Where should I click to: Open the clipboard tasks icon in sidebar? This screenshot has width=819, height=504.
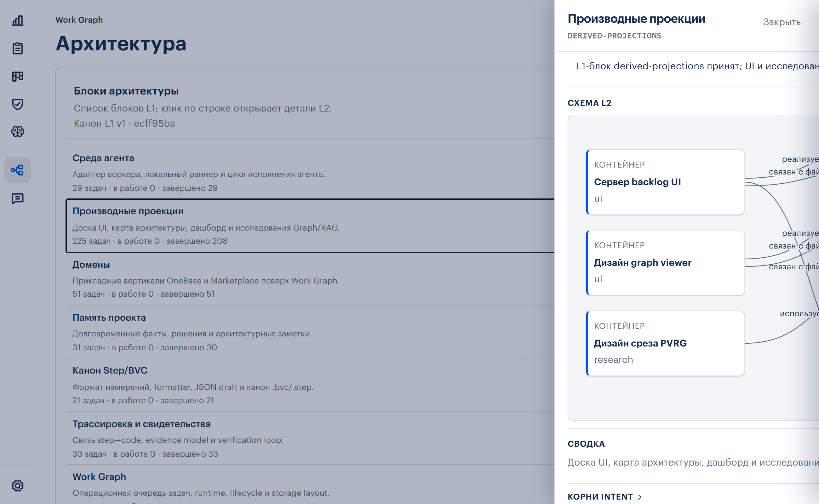pyautogui.click(x=17, y=49)
